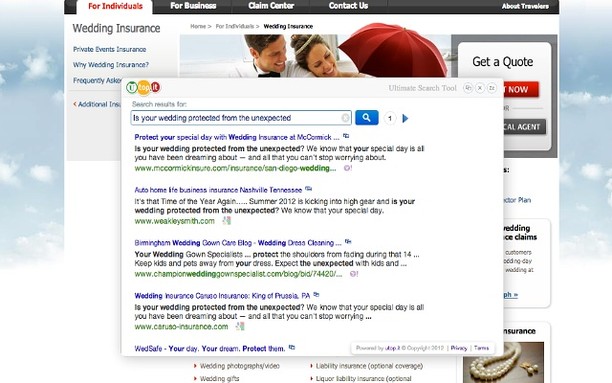Click the championweddinggownspecialist.com green URL
Screen dimensions: 612x383
click(x=238, y=274)
